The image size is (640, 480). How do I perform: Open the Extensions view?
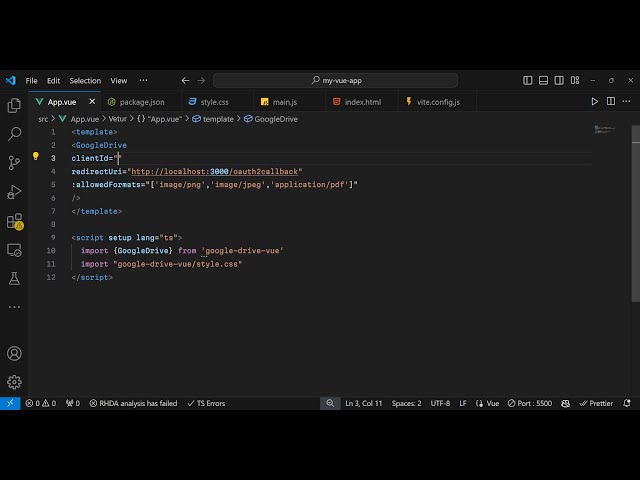pos(14,221)
